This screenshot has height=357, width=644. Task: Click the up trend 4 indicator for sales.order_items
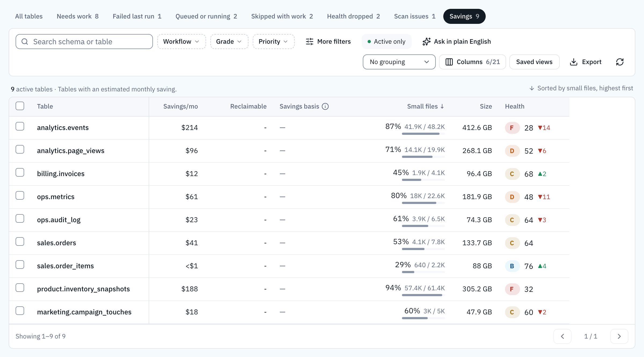pos(542,266)
